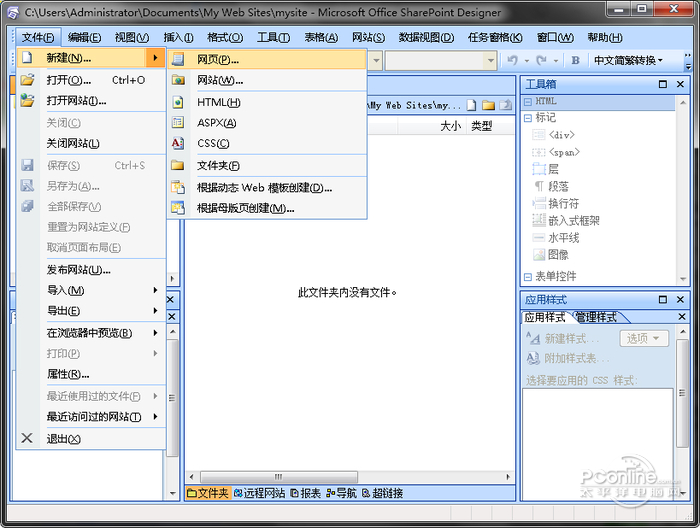Open the 视图(V) menu
This screenshot has width=700, height=528.
point(132,37)
